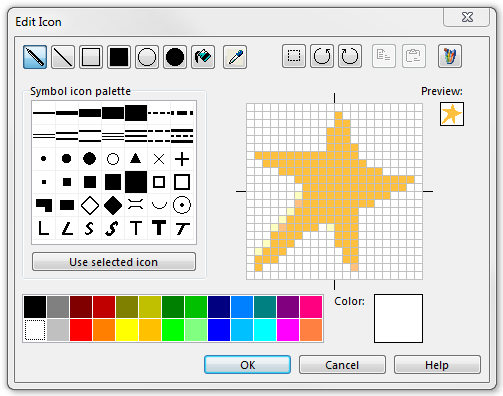This screenshot has width=503, height=396.
Task: Pick the largest filled square symbol
Action: click(136, 182)
